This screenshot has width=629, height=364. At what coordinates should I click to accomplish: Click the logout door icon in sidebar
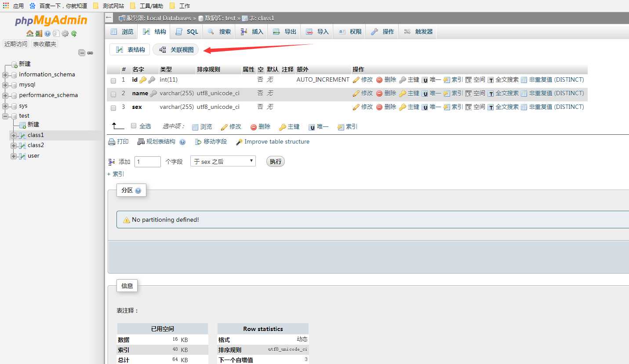(39, 33)
